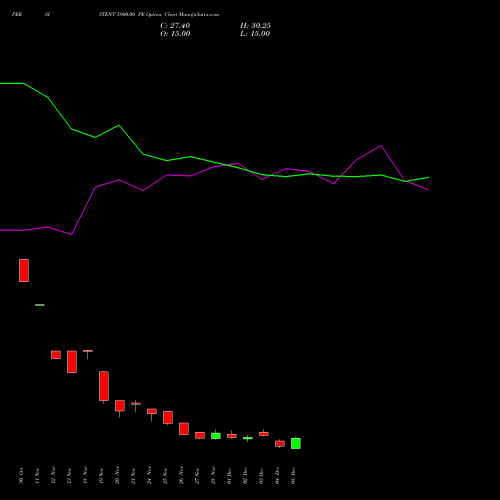This screenshot has width=500, height=500.
Task: Select the 04 Dec date label
Action: 277,476
